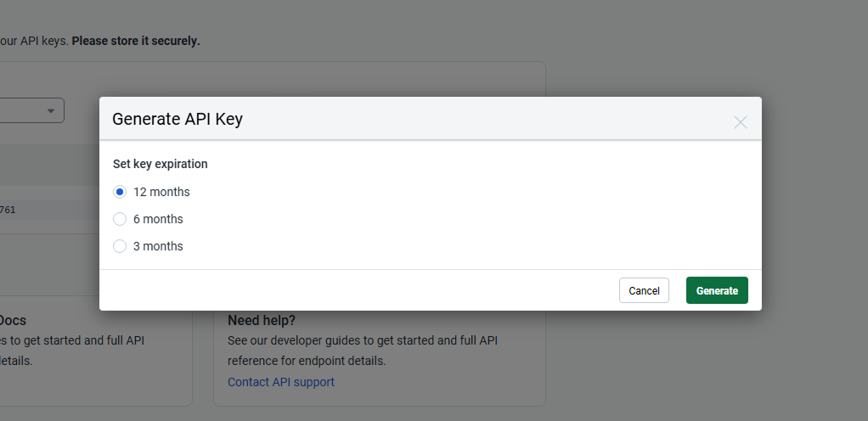Click the Generate API Key dialog title

coord(178,119)
